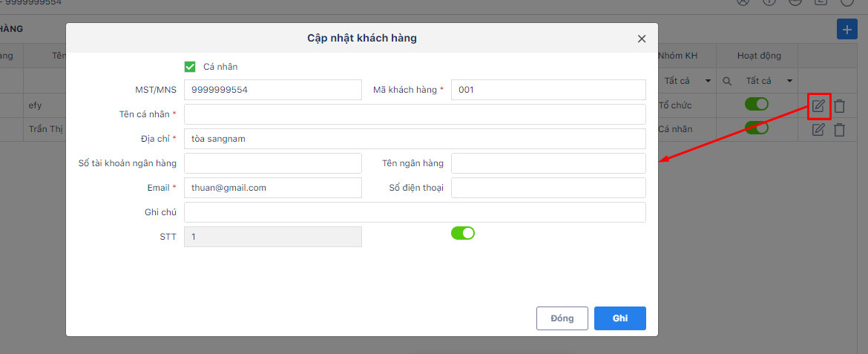Click the Tên cá nhân input field

(415, 114)
